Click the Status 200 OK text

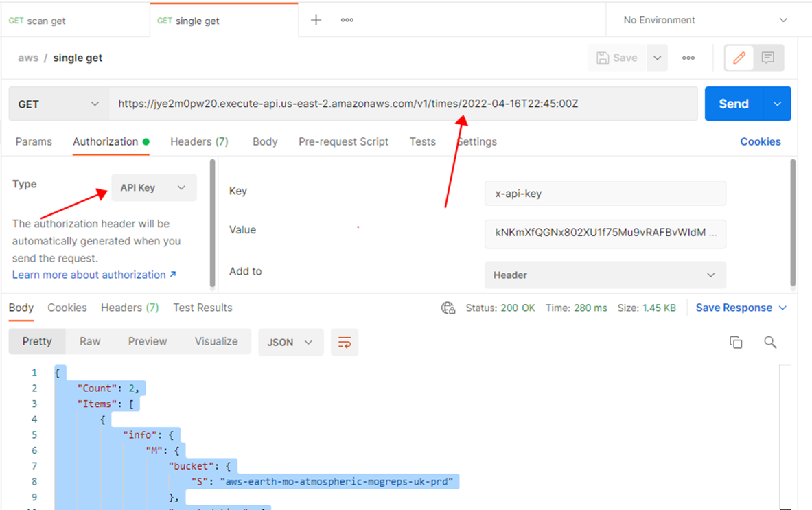[x=500, y=308]
